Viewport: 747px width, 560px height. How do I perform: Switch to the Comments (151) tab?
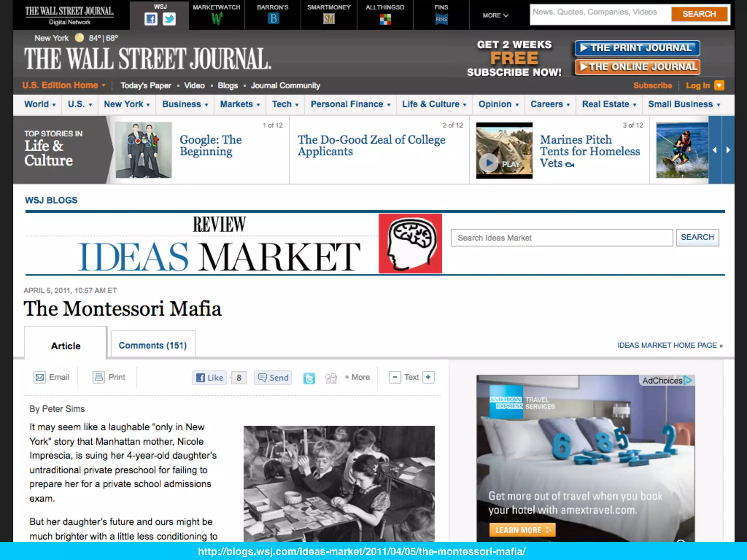click(153, 345)
